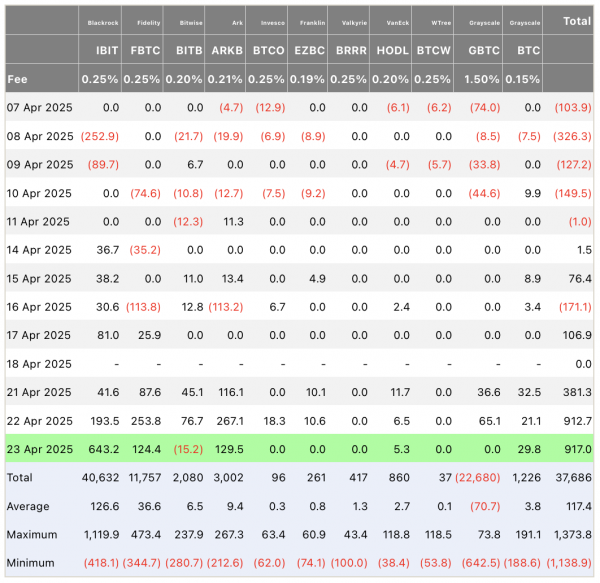Select the 18 Apr 2025 row date
Image resolution: width=600 pixels, height=583 pixels.
[x=39, y=364]
